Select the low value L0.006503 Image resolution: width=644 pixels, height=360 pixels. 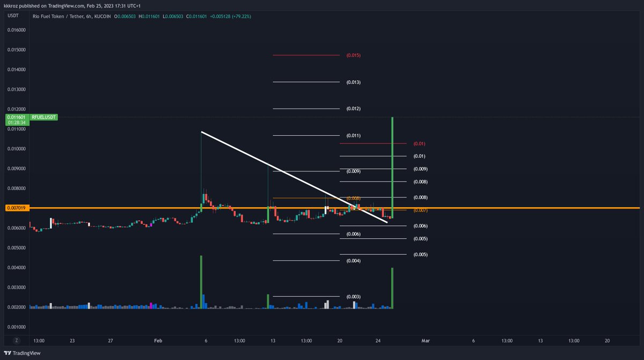(x=174, y=16)
